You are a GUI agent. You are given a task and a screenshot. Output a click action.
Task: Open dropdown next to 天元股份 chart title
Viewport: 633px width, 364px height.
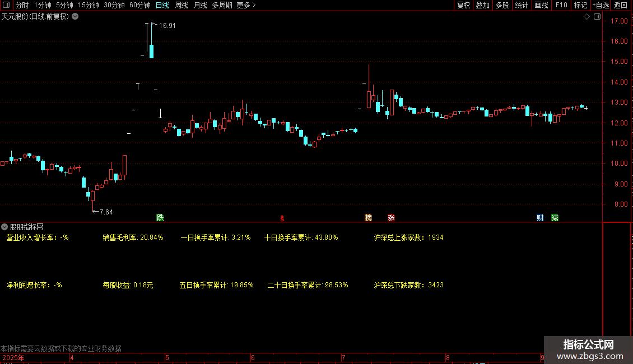[x=75, y=16]
